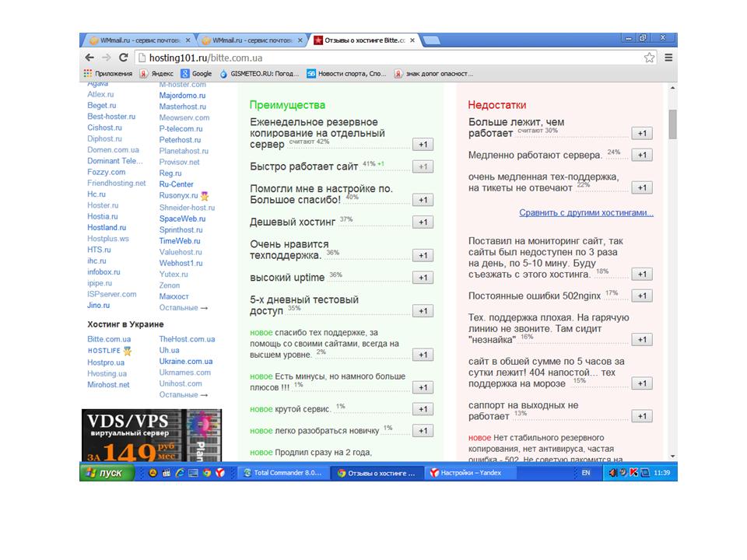Vote +1 for 5-х дневный тестовый доступ
The width and height of the screenshot is (747, 560).
point(423,311)
